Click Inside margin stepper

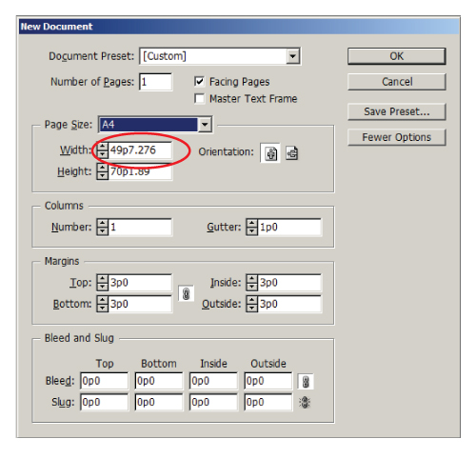point(251,283)
